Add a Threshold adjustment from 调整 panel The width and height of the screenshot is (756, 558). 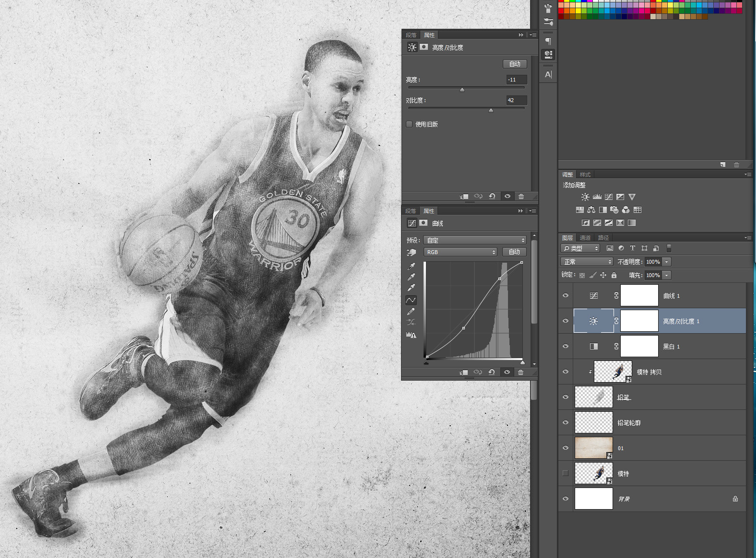point(609,223)
